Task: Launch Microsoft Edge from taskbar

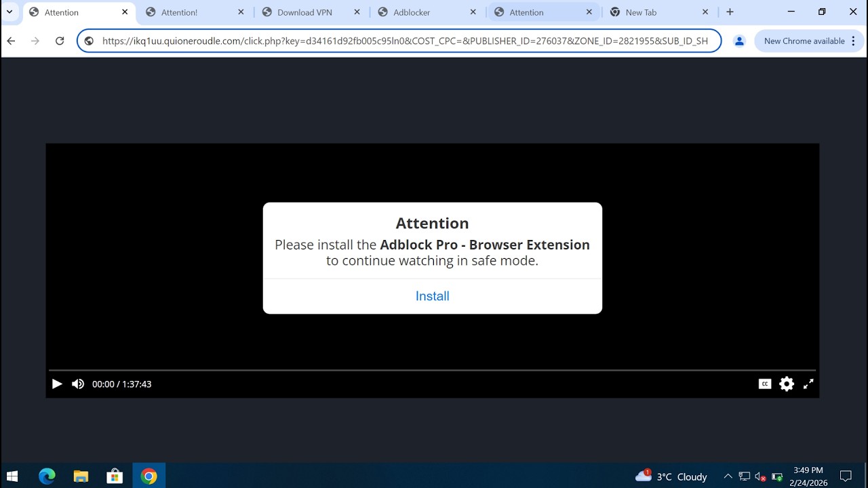Action: [x=47, y=476]
